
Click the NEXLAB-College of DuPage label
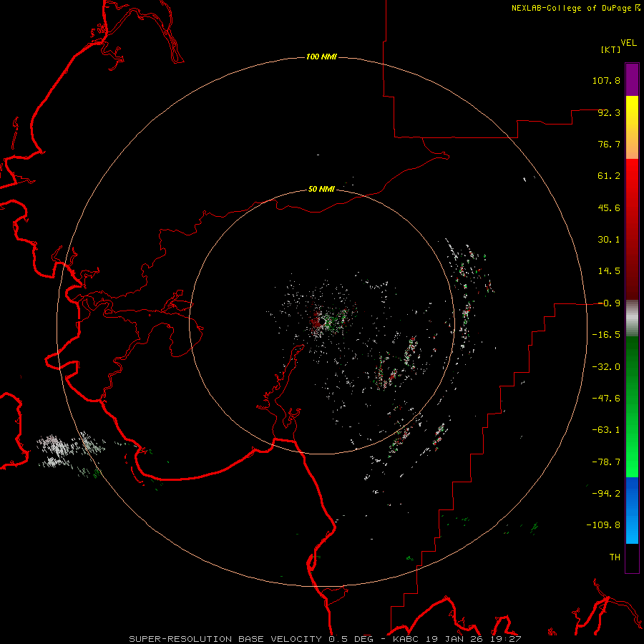click(575, 8)
